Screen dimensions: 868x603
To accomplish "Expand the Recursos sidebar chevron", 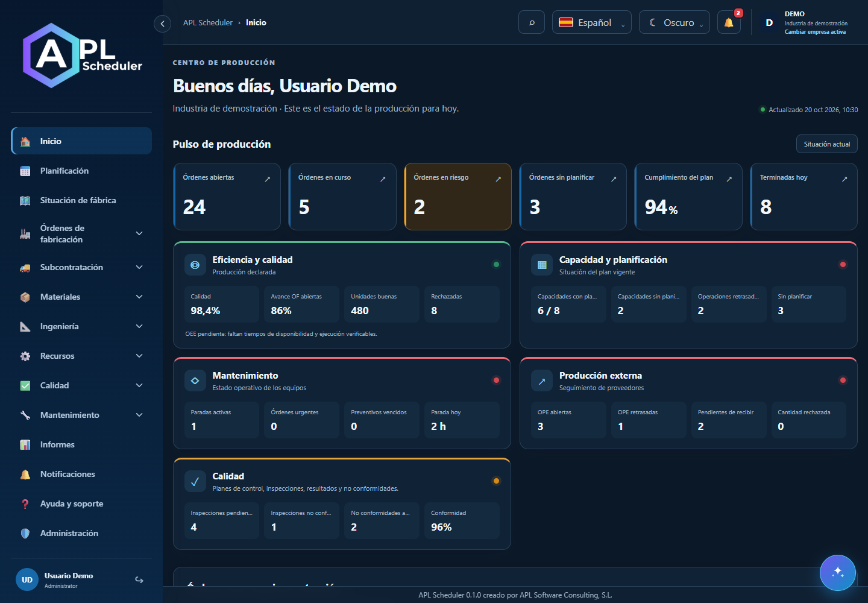I will pos(139,356).
